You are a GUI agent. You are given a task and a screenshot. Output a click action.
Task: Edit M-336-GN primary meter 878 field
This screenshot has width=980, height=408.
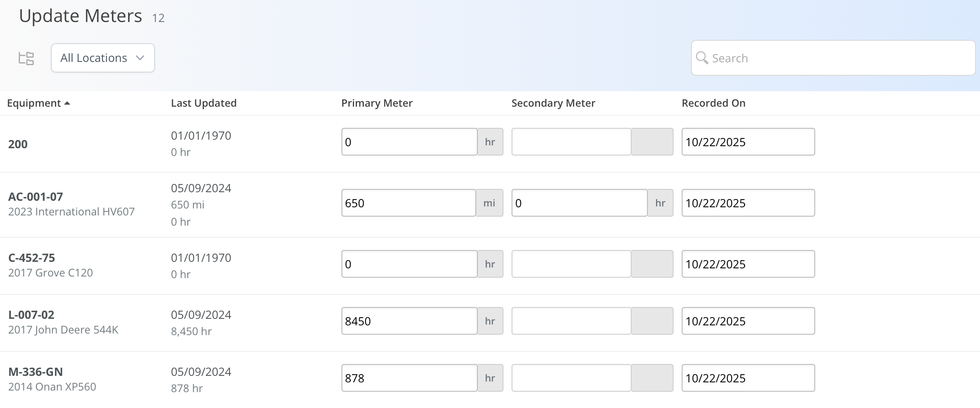(409, 378)
